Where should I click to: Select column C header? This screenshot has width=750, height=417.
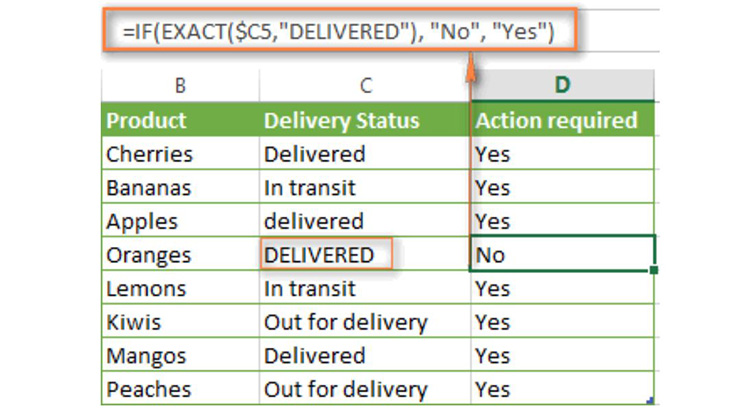coord(365,86)
